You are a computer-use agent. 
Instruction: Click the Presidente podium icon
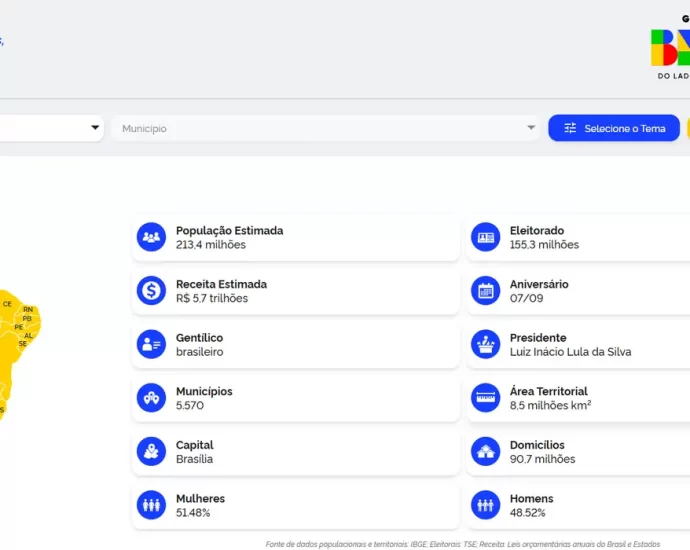(x=485, y=345)
